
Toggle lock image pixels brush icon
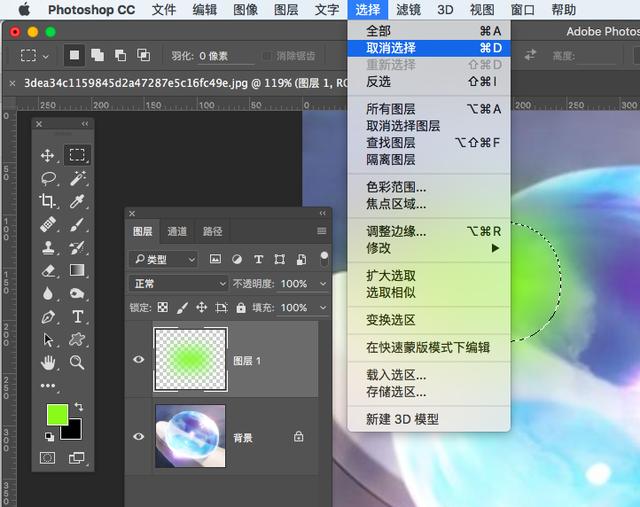point(182,308)
